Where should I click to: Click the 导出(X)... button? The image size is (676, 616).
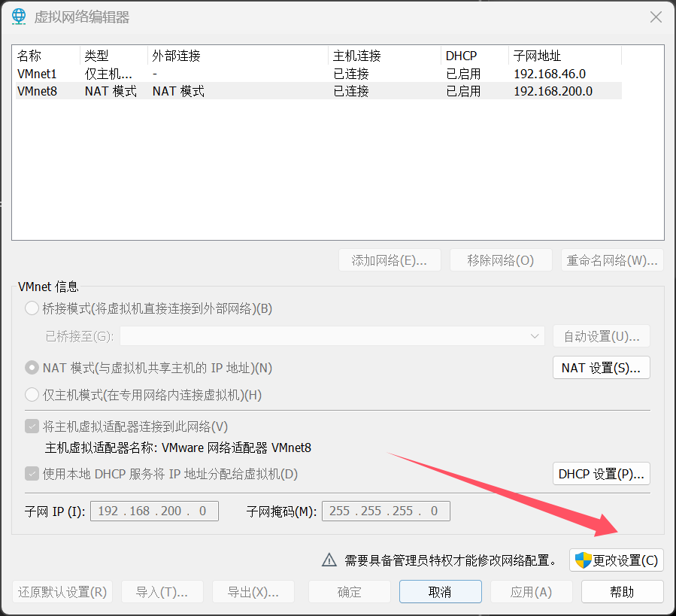coord(253,592)
